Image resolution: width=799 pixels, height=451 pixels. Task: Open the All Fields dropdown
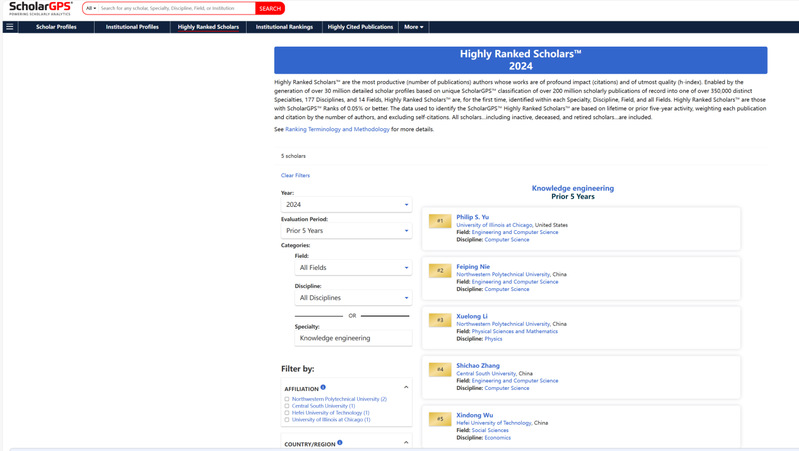[353, 268]
